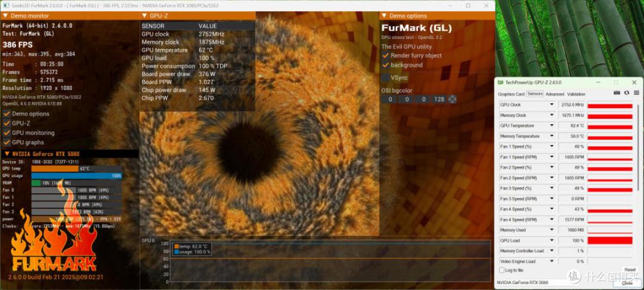Click the Frames 575372 line

pyautogui.click(x=31, y=72)
